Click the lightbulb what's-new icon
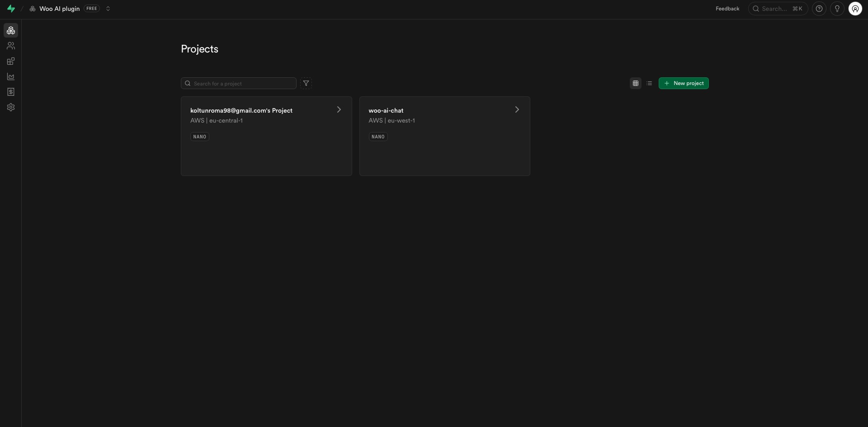The height and width of the screenshot is (427, 868). tap(837, 8)
